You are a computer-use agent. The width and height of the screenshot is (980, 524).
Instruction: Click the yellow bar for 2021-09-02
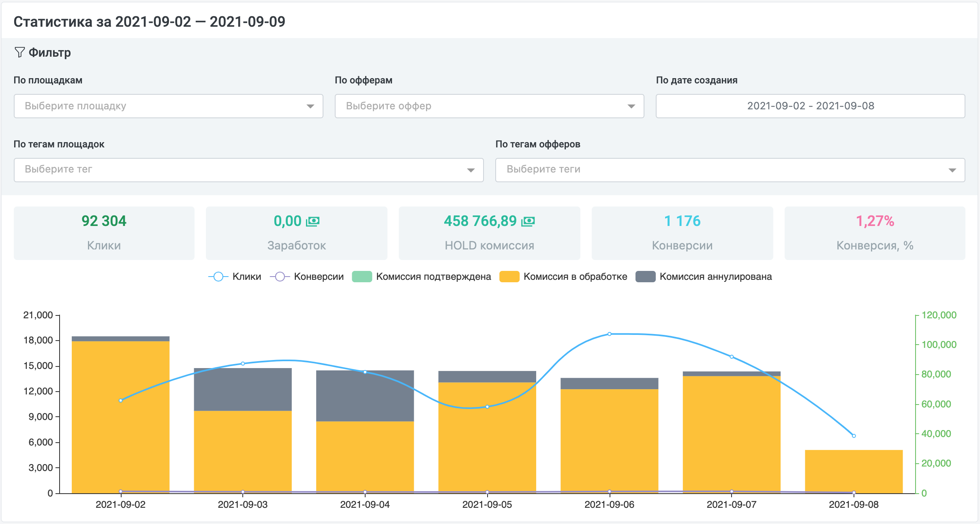click(121, 417)
